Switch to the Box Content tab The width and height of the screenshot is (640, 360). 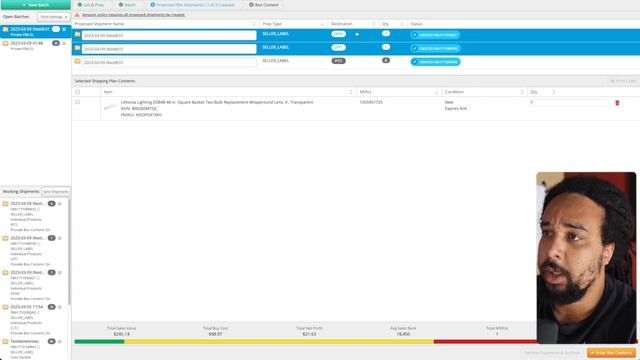264,5
